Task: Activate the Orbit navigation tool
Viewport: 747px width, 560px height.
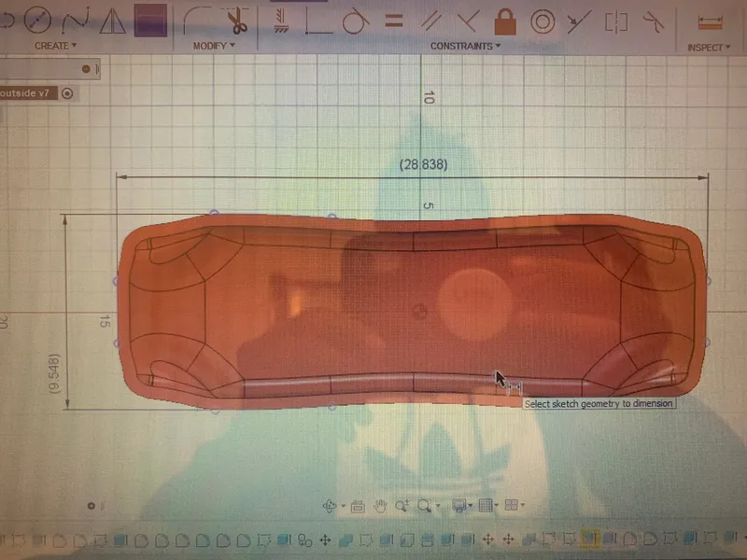Action: 330,506
